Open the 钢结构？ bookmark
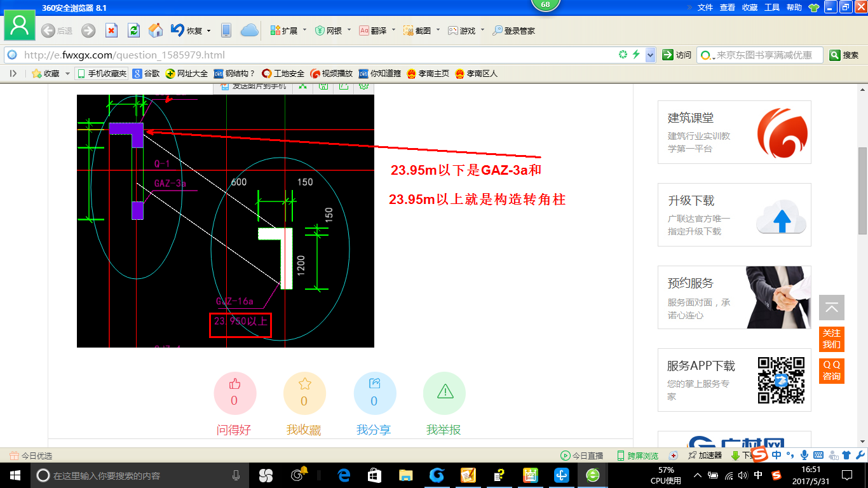The width and height of the screenshot is (868, 488). (234, 74)
